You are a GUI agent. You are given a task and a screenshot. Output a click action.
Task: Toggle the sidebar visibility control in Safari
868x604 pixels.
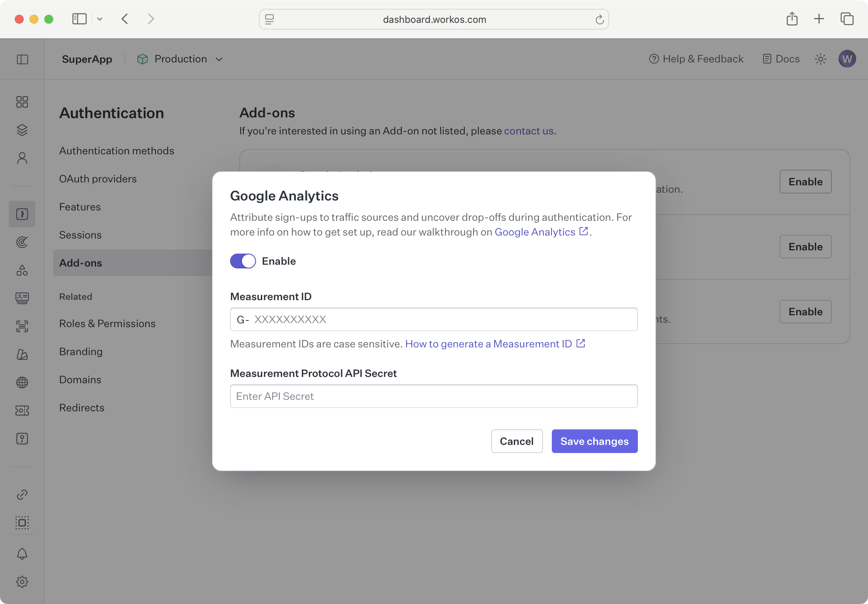tap(79, 19)
